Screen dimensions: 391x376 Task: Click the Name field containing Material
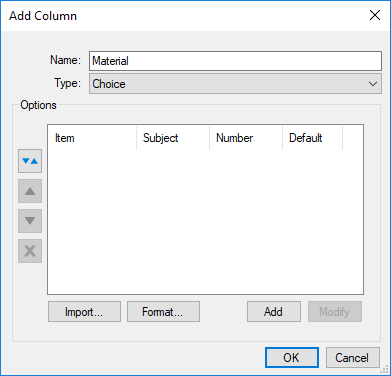[235, 61]
